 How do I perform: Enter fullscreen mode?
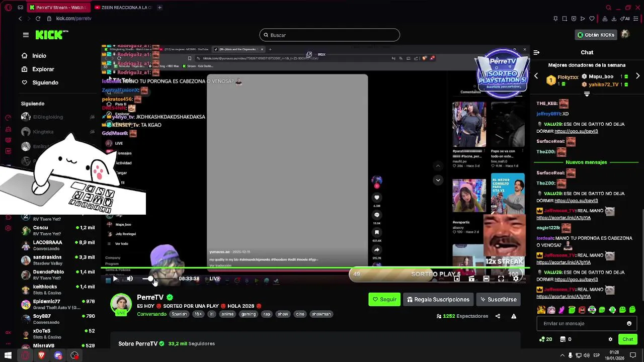[501, 279]
